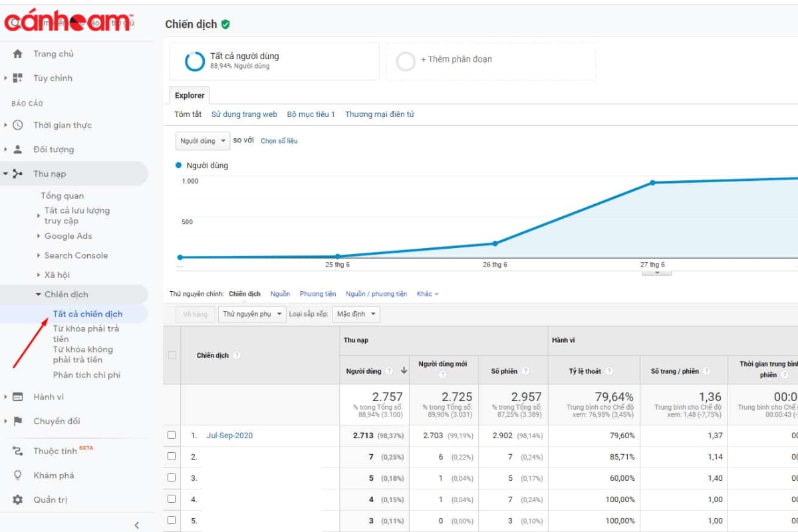798x532 pixels.
Task: Open the Người dùng metric dropdown
Action: tap(203, 141)
